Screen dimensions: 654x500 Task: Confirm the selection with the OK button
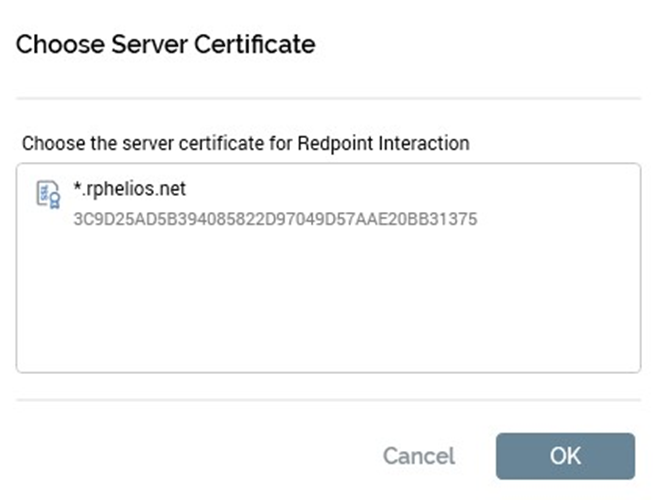point(565,456)
